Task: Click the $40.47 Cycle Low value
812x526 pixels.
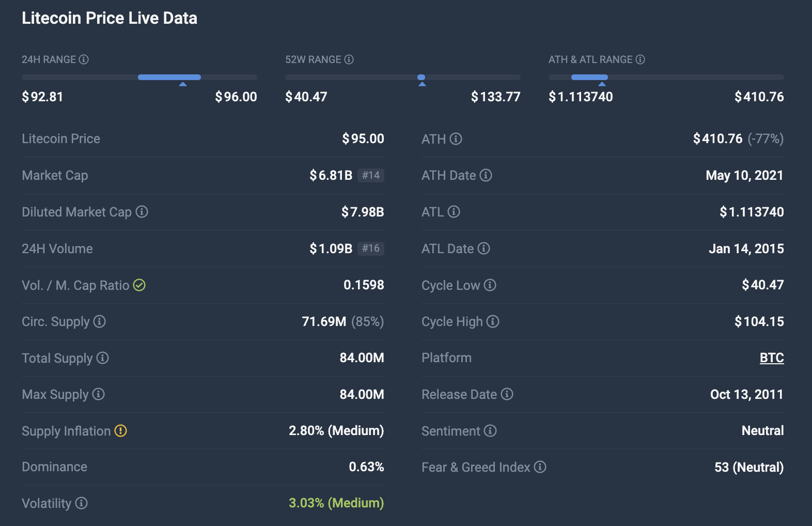Action: click(763, 285)
